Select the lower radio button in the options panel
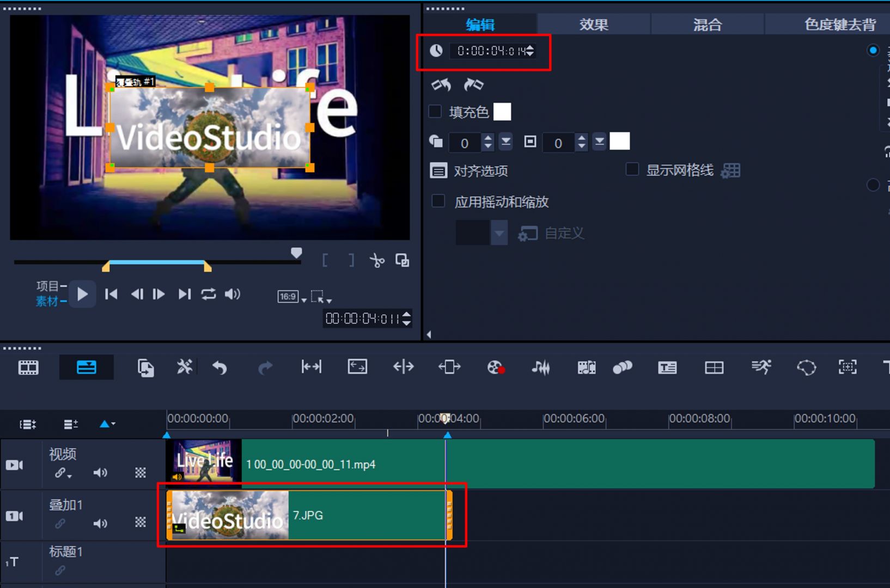 click(x=873, y=185)
